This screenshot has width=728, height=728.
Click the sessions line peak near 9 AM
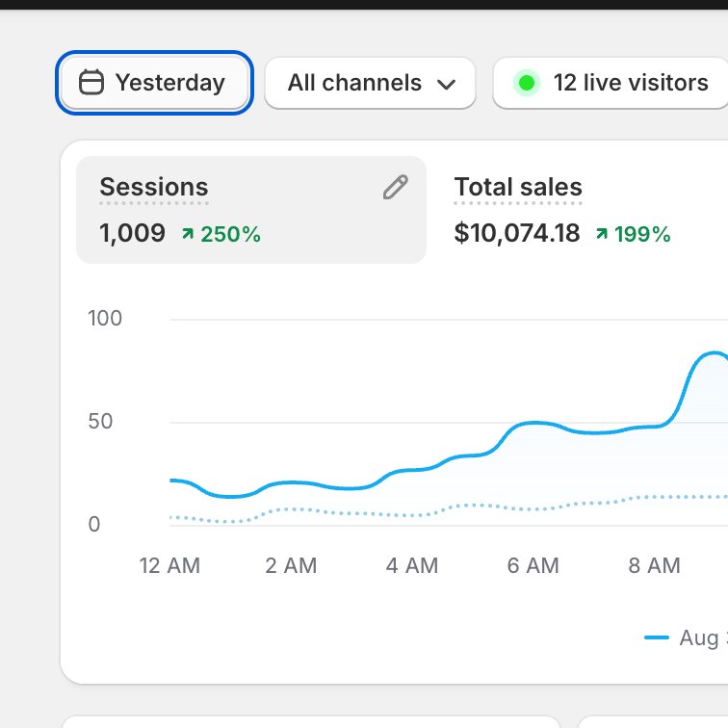point(715,354)
